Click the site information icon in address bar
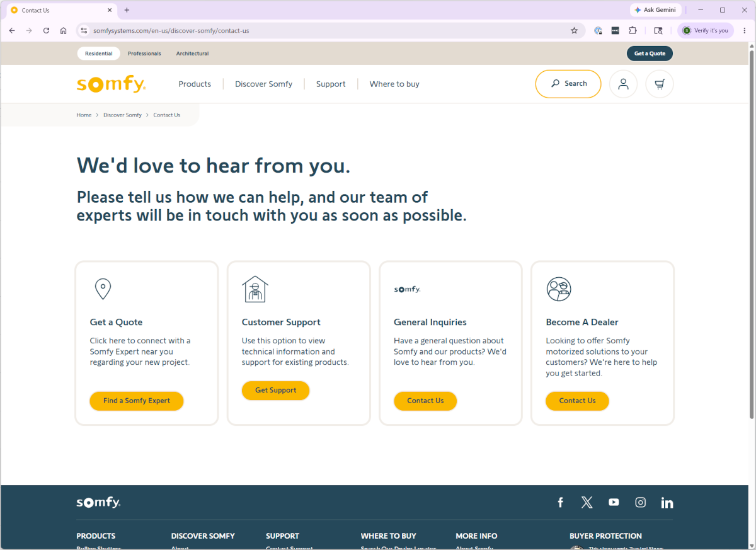The width and height of the screenshot is (756, 550). 84,30
